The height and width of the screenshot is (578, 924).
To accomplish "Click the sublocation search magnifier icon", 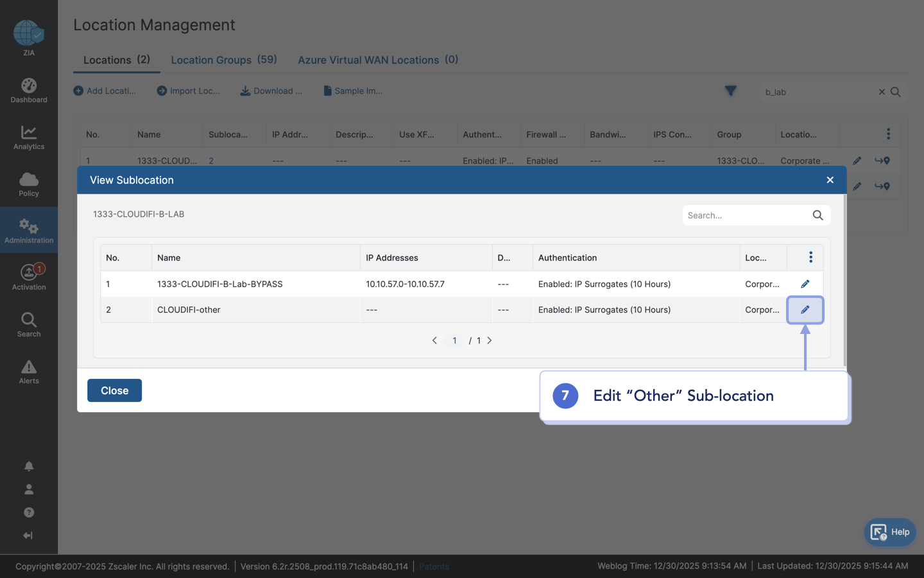I will 817,215.
